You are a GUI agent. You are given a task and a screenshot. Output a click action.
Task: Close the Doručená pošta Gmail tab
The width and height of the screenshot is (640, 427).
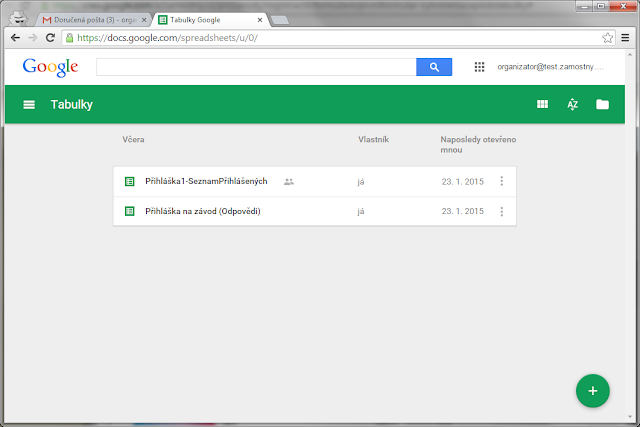144,20
